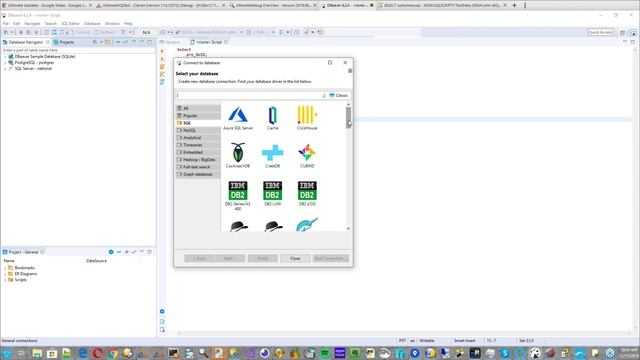Click the Back button in the wizard
The height and width of the screenshot is (360, 640).
(x=199, y=258)
